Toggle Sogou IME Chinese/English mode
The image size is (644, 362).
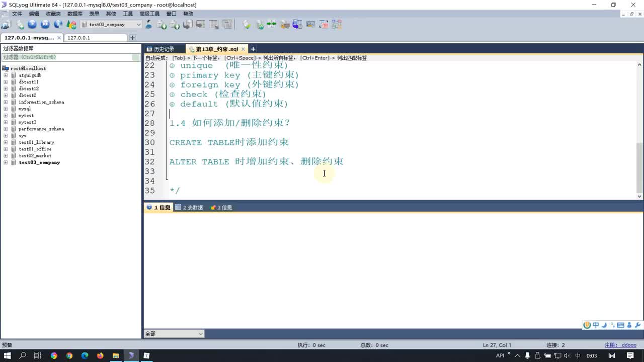(596, 325)
